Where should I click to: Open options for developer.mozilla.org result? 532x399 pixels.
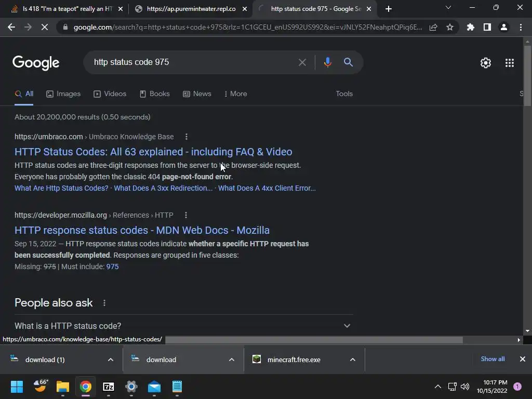[185, 215]
